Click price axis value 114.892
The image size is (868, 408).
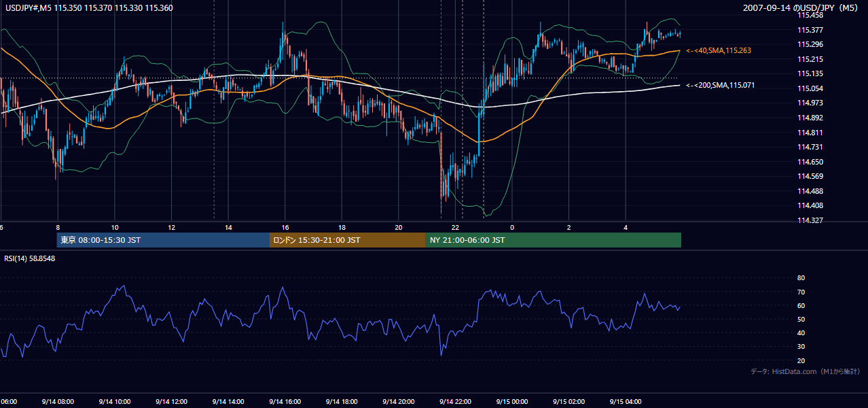click(810, 118)
